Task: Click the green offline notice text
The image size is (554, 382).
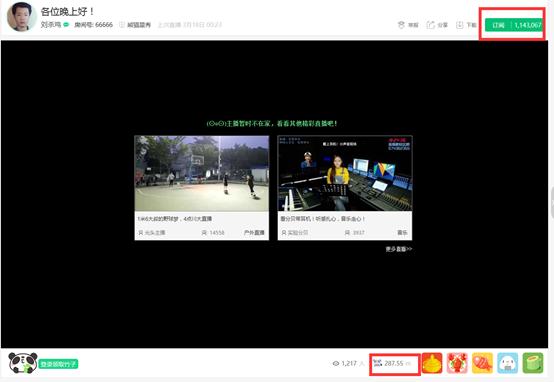Action: coord(272,123)
